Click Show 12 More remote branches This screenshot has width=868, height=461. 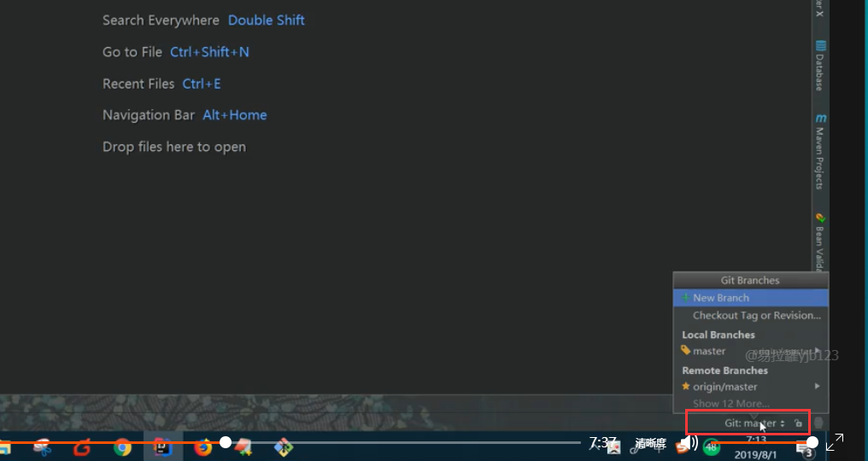click(730, 404)
